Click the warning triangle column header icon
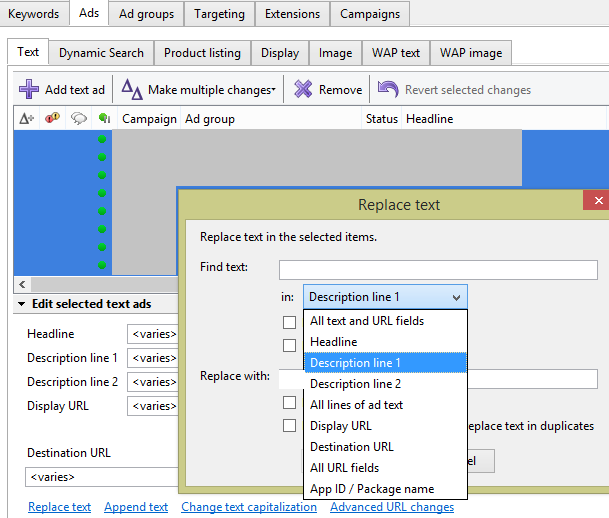Viewport: 609px width, 518px height. coord(27,119)
